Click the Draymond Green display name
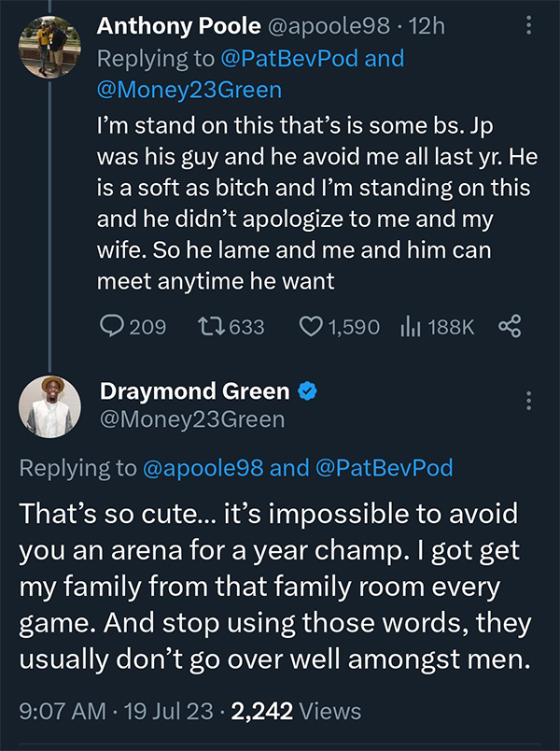 194,391
